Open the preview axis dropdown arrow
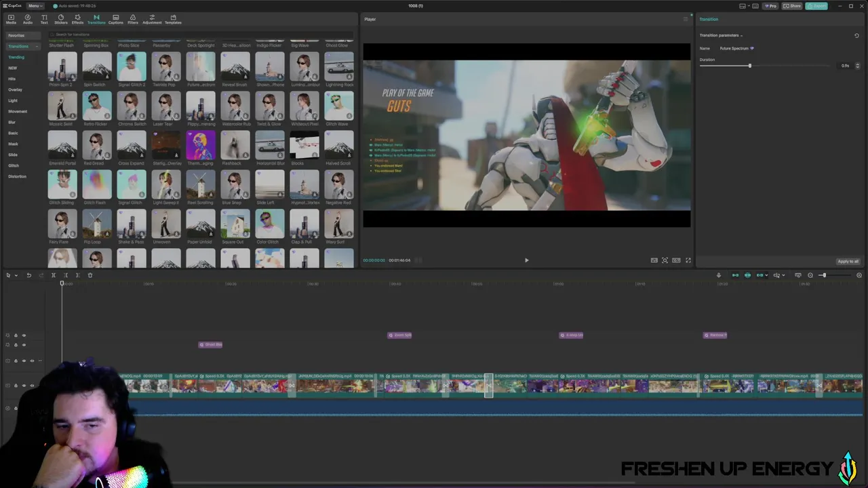868x488 pixels. (x=783, y=275)
